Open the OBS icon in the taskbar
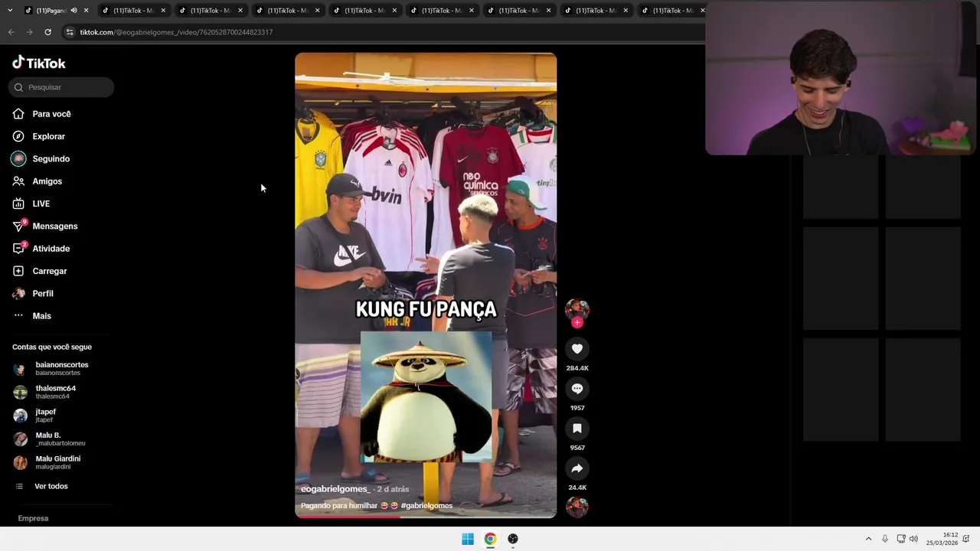The width and height of the screenshot is (980, 551). 513,539
